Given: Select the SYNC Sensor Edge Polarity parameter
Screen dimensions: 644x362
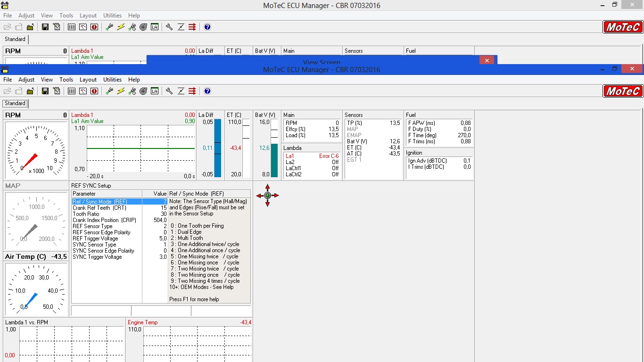Looking at the screenshot, I should [120, 251].
